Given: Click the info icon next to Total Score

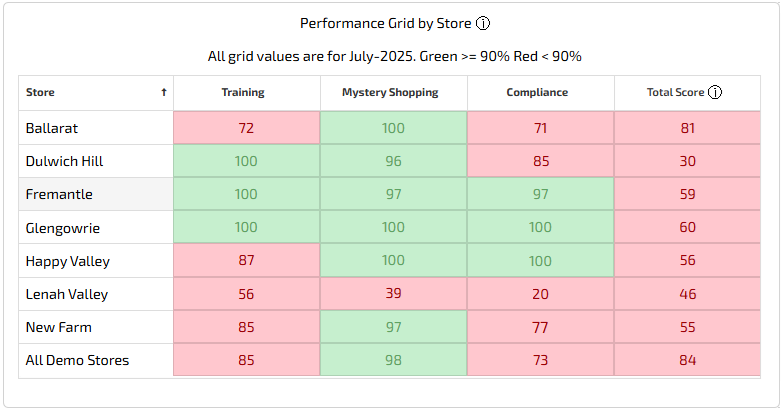Looking at the screenshot, I should tap(715, 92).
